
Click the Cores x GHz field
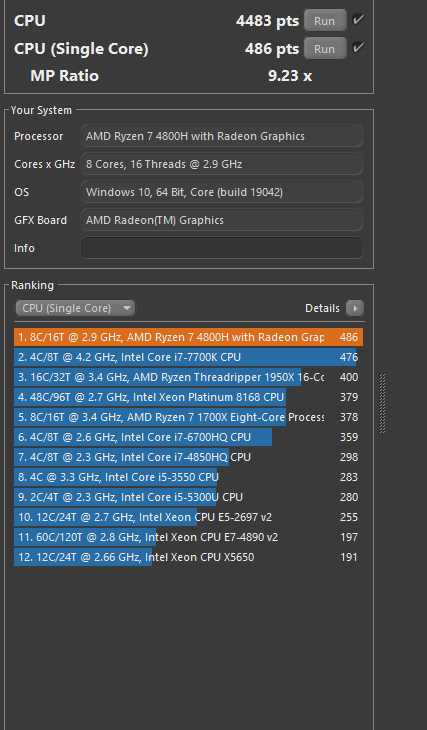pyautogui.click(x=222, y=164)
